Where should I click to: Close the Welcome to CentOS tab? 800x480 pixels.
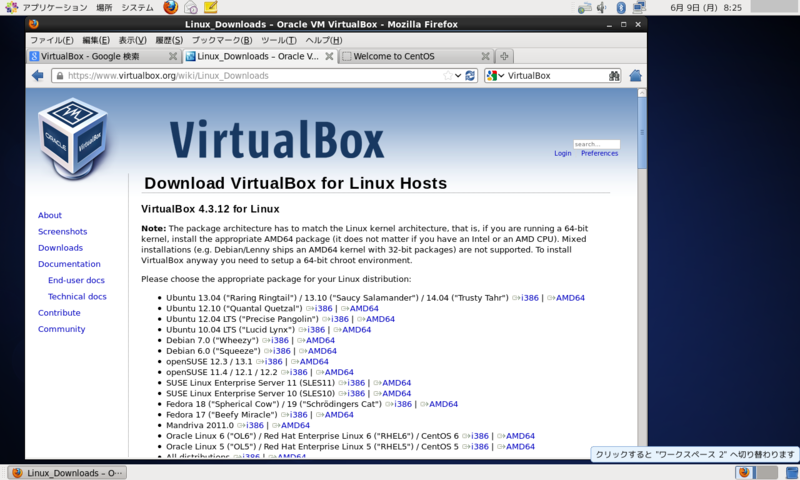[x=485, y=56]
